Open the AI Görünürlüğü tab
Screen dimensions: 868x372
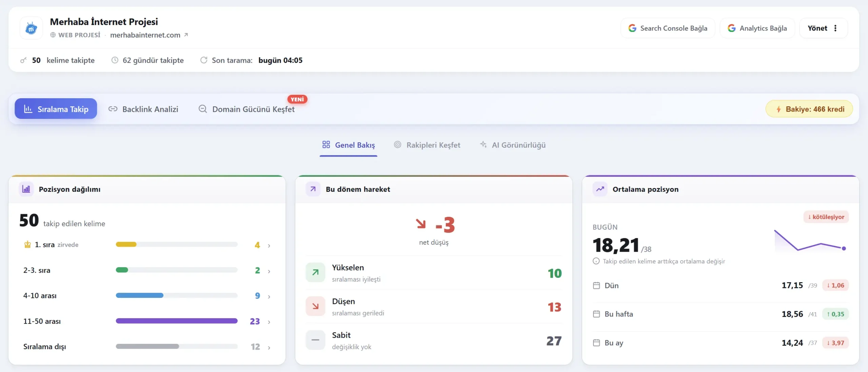click(513, 145)
